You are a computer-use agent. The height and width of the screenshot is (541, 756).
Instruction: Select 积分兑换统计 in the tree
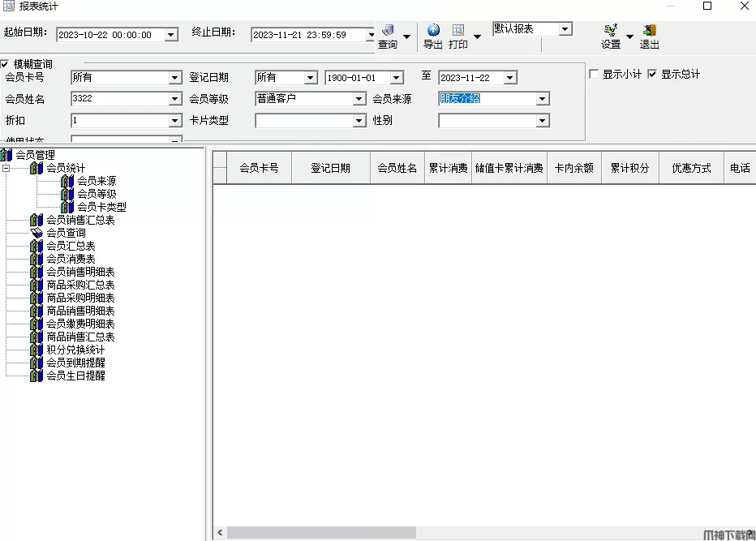75,350
